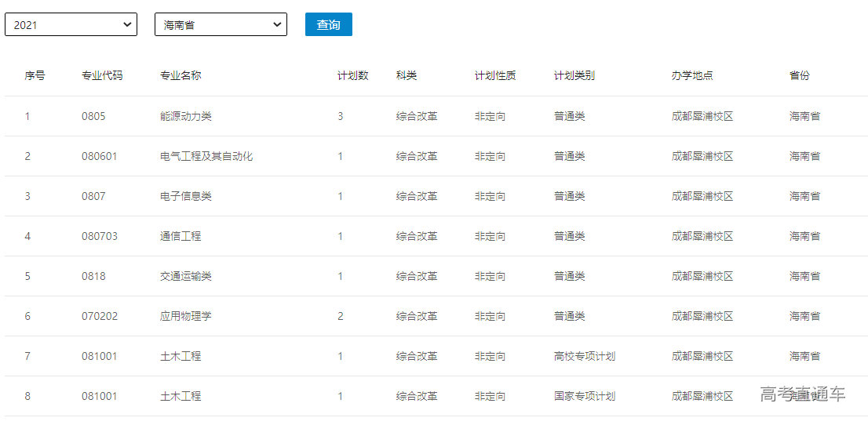Select the 应用物理学 major row

(186, 316)
